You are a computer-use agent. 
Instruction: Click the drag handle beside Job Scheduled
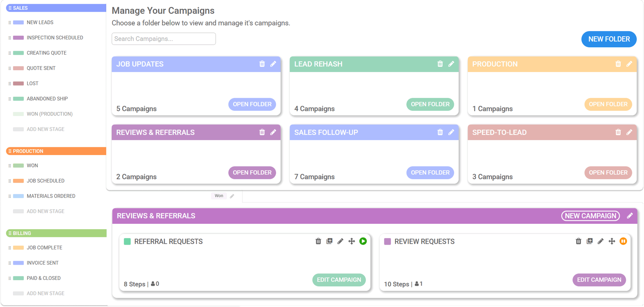10,181
